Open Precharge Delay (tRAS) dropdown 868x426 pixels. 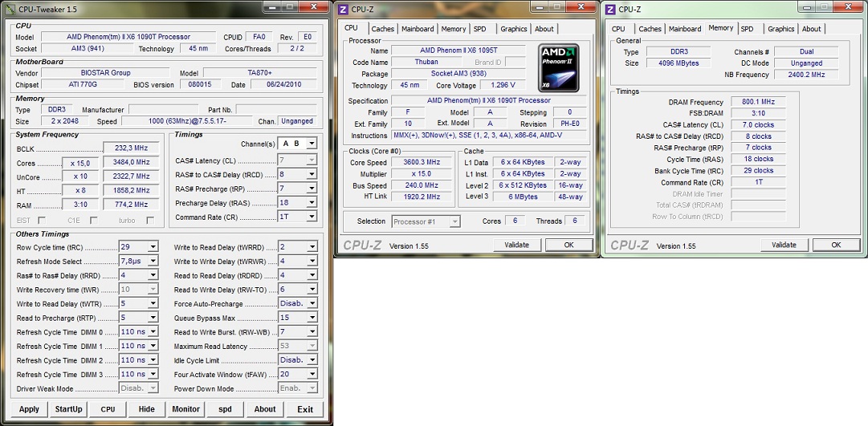(312, 203)
